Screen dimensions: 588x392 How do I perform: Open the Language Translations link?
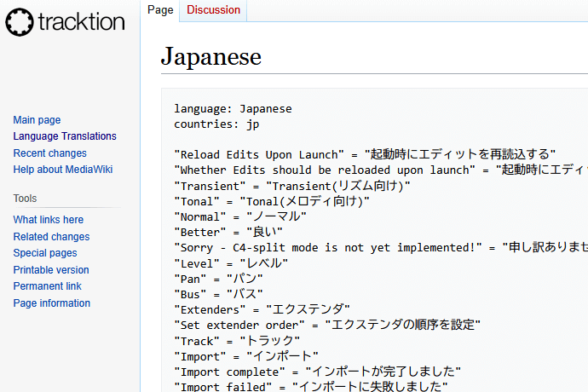tap(65, 136)
